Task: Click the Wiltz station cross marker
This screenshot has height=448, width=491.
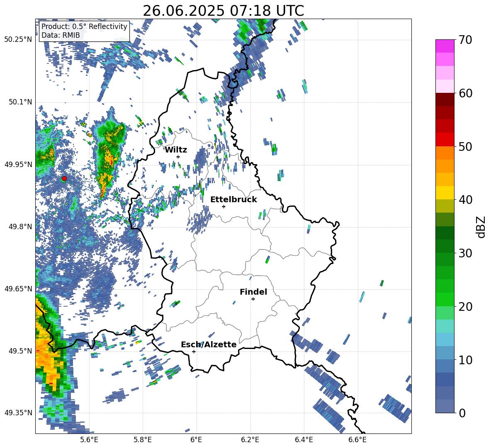Action: tap(178, 157)
